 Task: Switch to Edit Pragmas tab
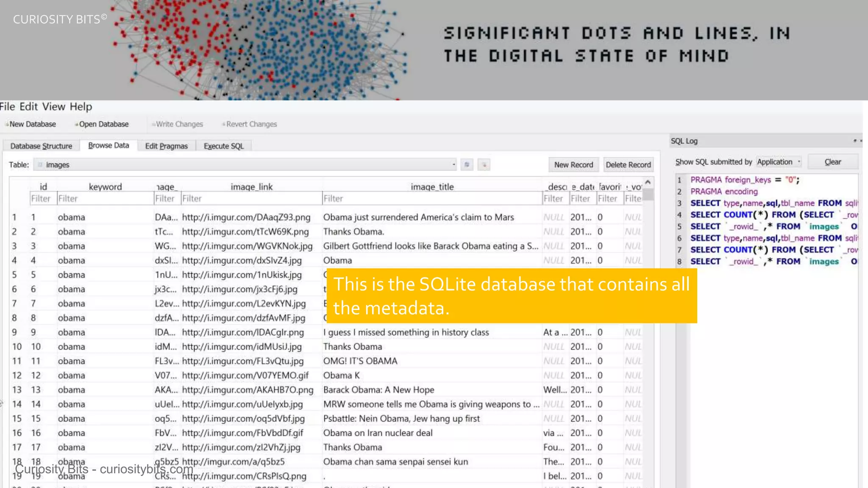tap(166, 146)
